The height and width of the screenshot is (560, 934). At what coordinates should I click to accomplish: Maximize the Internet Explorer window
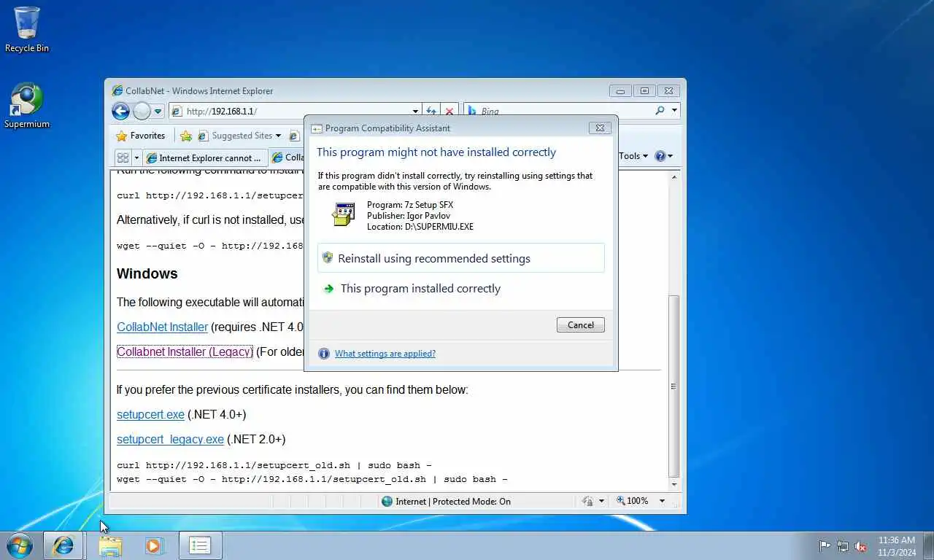point(644,91)
